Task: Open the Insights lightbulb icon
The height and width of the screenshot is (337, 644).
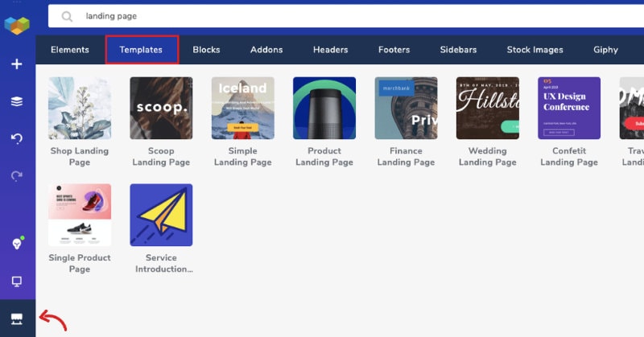Action: click(x=17, y=244)
